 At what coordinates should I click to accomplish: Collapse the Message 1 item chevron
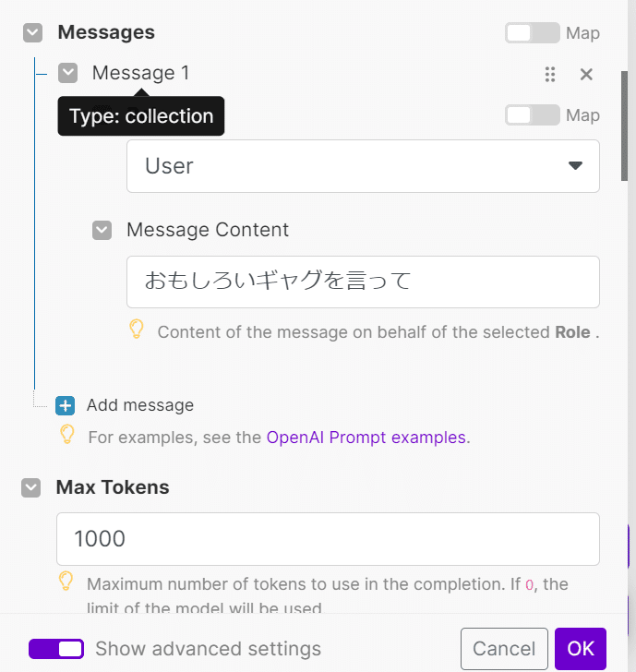tap(67, 73)
